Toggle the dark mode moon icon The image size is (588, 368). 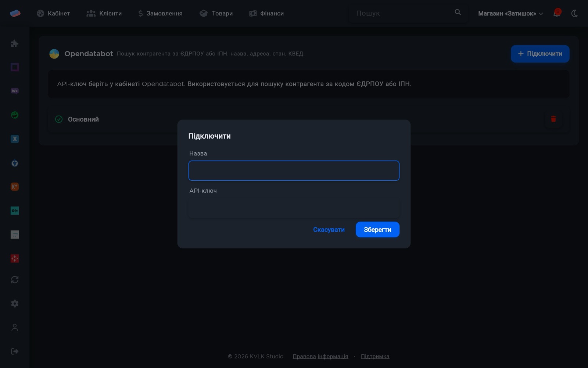(x=575, y=13)
